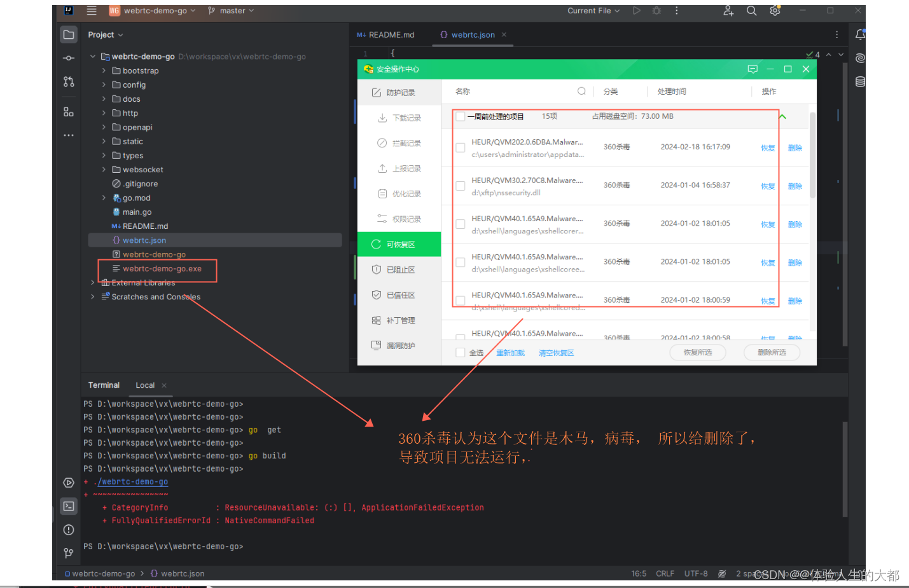Open Git tool window icon
The image size is (909, 588).
pyautogui.click(x=69, y=553)
